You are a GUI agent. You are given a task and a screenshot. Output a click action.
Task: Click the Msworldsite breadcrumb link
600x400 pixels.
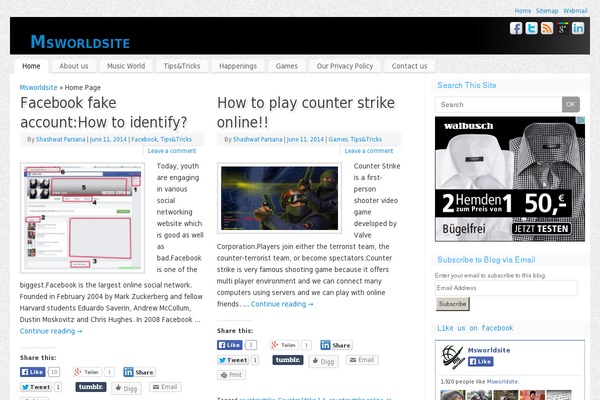pos(38,87)
